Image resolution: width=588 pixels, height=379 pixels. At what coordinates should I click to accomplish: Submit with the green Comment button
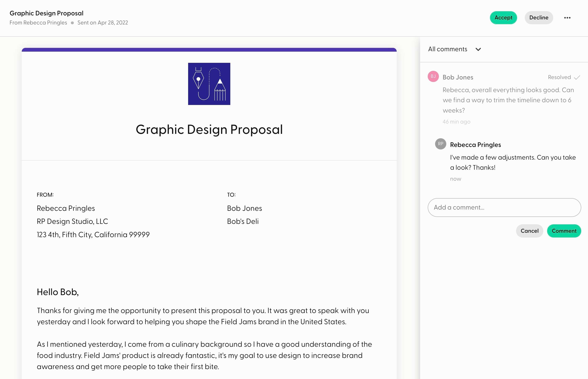(564, 231)
